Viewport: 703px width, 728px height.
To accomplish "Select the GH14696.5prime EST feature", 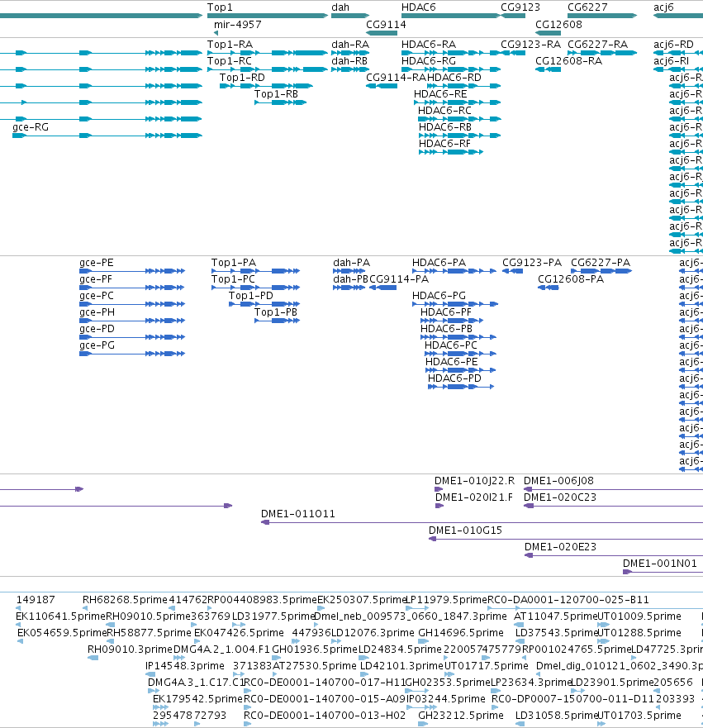I will tap(423, 641).
